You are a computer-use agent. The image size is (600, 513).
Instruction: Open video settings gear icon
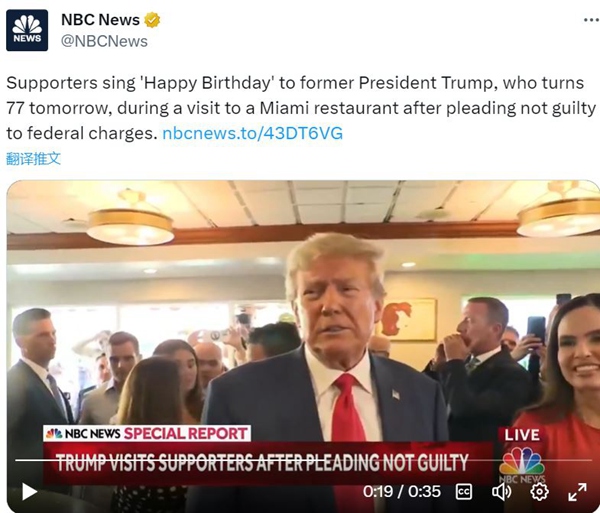point(539,492)
